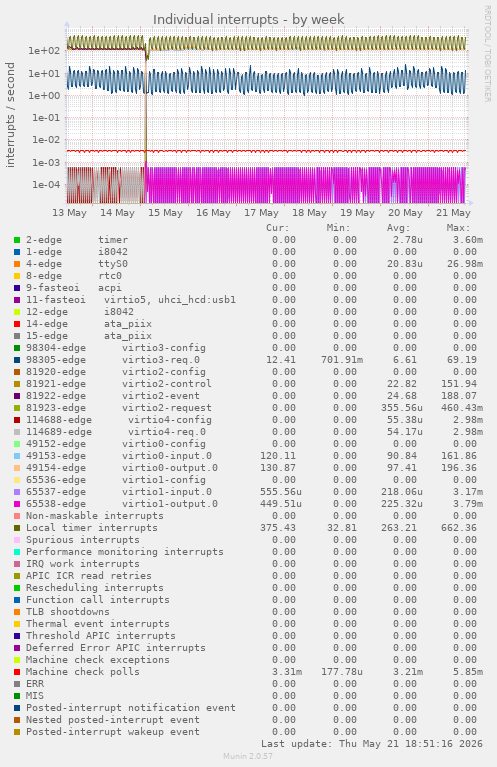Click the graph title Individual interrupts - by week
497x767 pixels.
coord(248,20)
